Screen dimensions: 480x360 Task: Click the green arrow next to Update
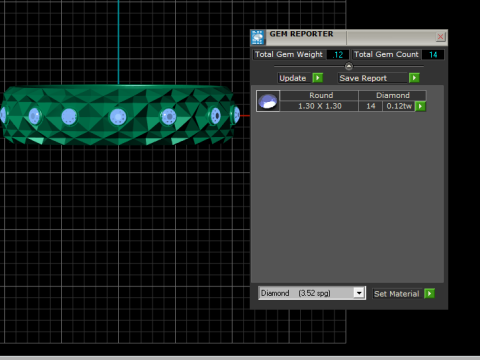point(318,78)
